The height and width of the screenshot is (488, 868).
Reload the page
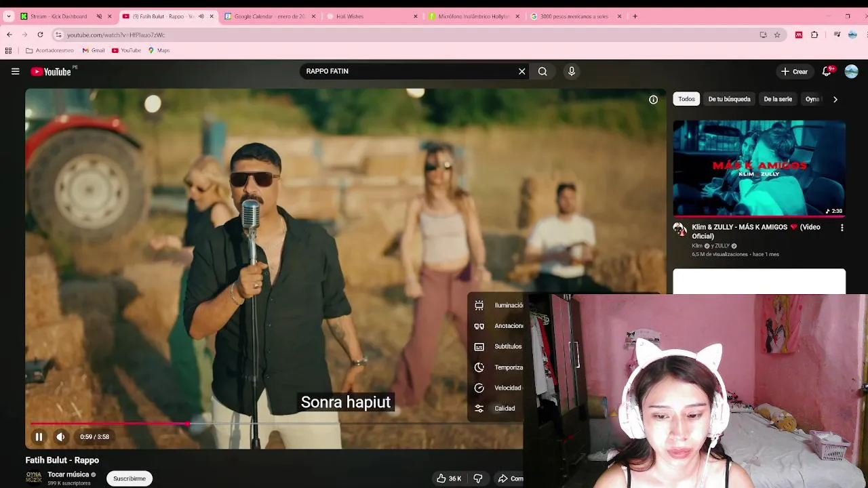point(40,35)
